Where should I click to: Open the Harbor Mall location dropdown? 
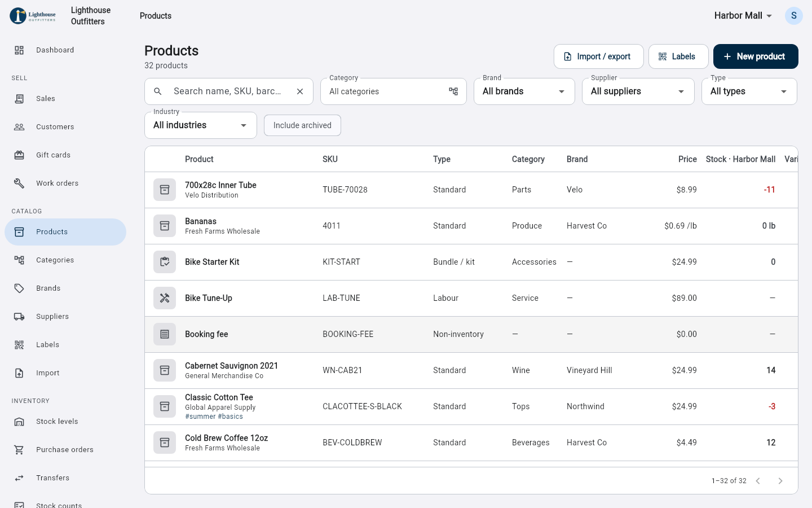click(x=743, y=16)
